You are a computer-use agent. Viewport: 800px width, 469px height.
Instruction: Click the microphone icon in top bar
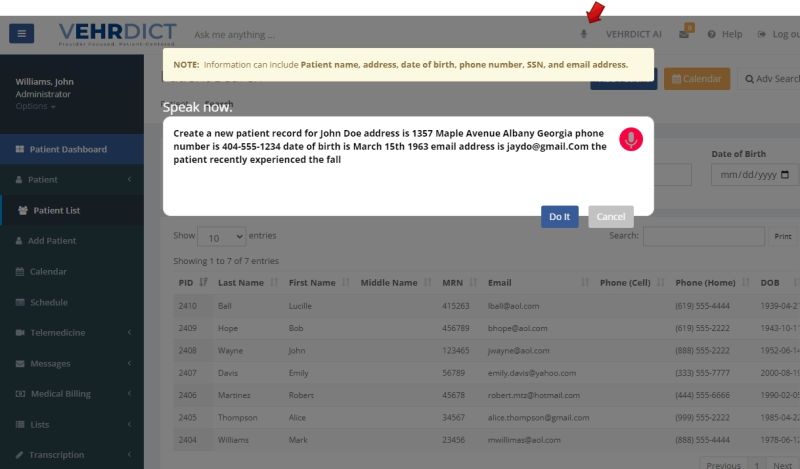pos(584,34)
